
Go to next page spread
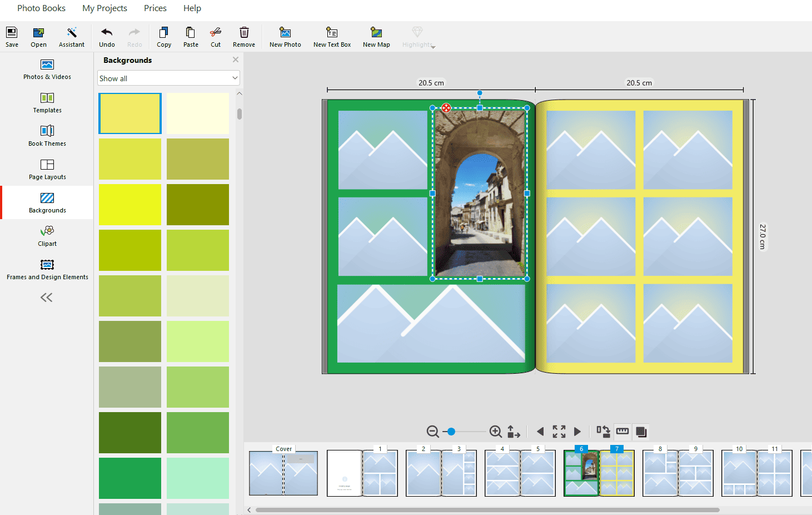577,432
